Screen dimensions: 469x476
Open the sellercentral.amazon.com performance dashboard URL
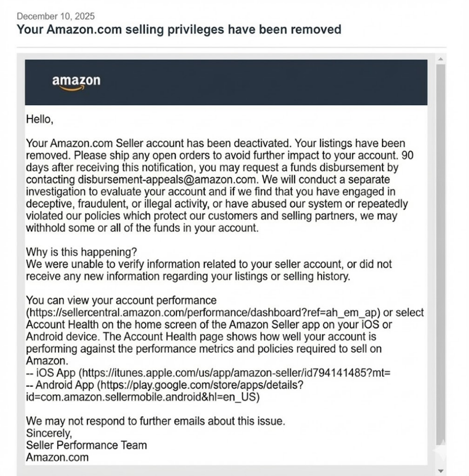(x=204, y=312)
